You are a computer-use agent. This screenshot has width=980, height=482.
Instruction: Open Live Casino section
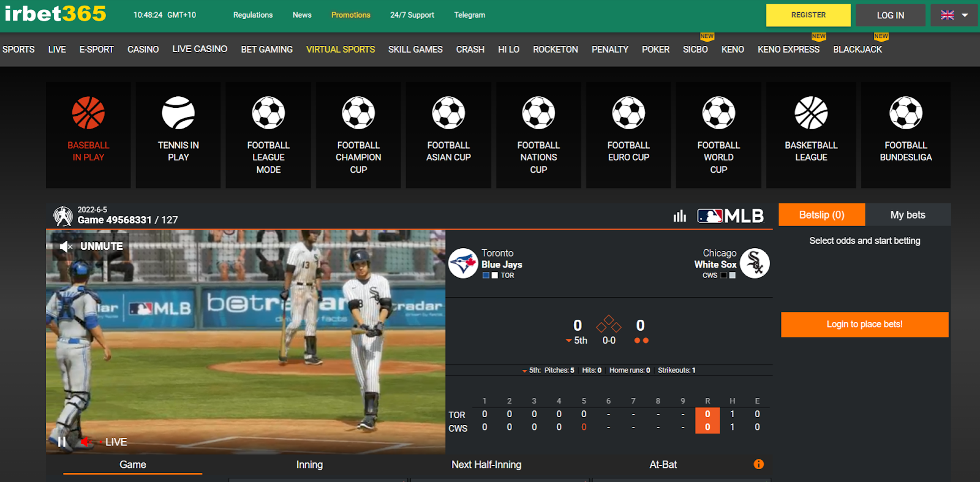(200, 49)
